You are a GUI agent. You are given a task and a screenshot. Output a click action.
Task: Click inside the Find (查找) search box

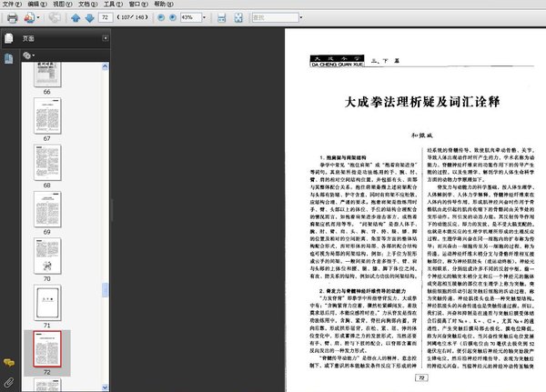click(x=276, y=17)
